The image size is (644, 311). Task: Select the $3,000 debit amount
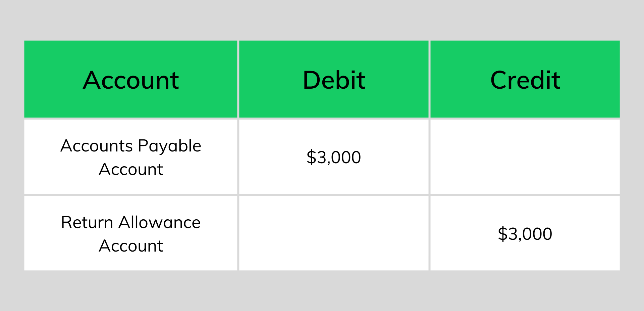pos(334,157)
